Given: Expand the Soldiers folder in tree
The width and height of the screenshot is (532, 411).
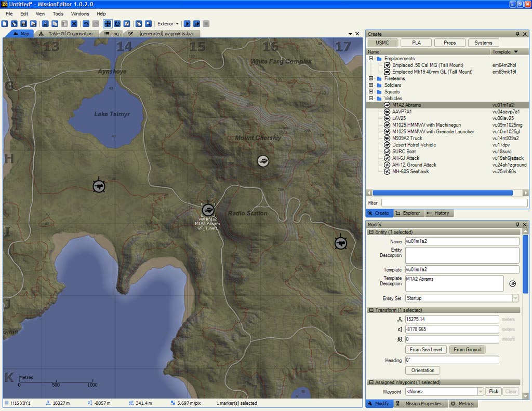Looking at the screenshot, I should [x=371, y=85].
